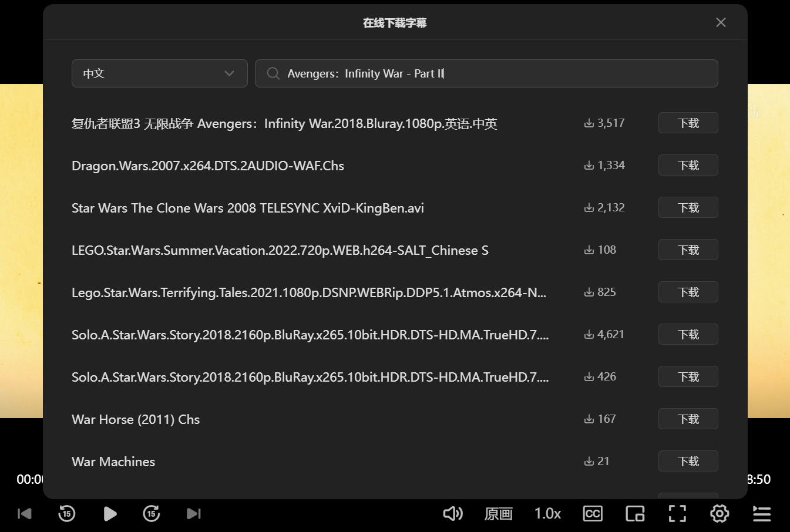790x532 pixels.
Task: Select the War Horse (2011) Chs title
Action: point(136,419)
